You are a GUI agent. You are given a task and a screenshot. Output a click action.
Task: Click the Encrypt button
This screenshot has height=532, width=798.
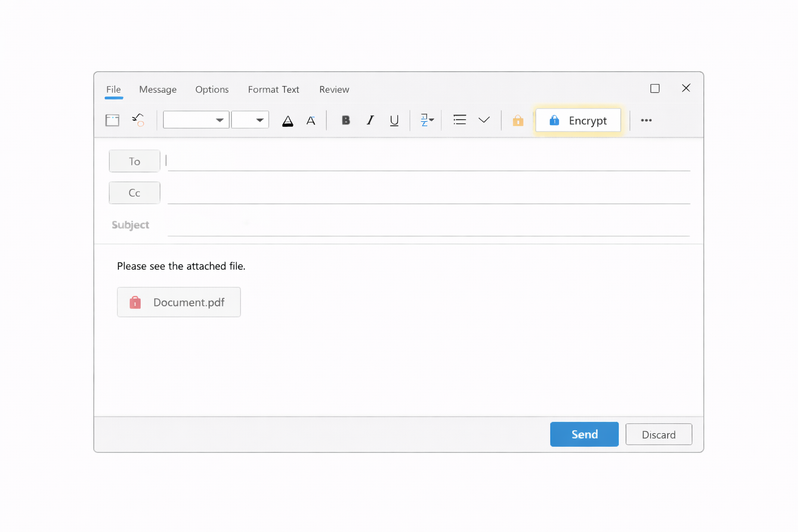pyautogui.click(x=578, y=121)
